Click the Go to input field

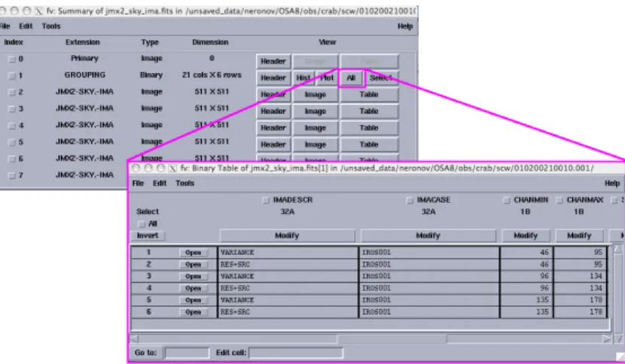[187, 353]
